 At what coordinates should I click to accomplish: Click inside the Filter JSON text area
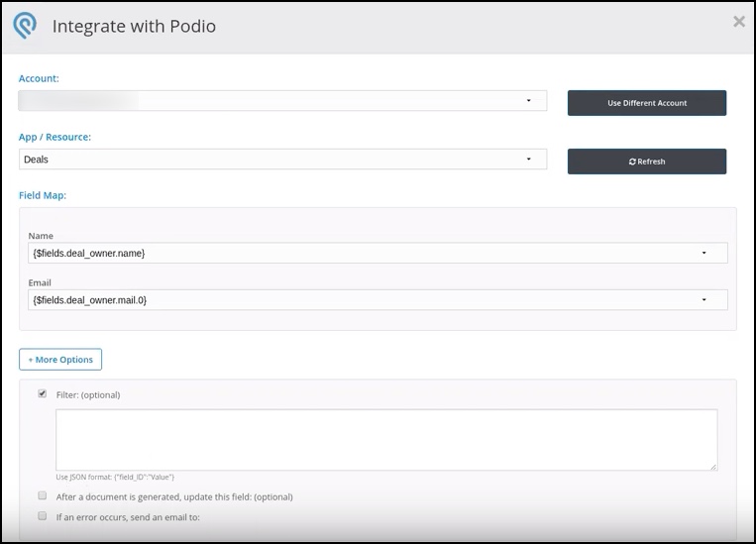click(386, 438)
